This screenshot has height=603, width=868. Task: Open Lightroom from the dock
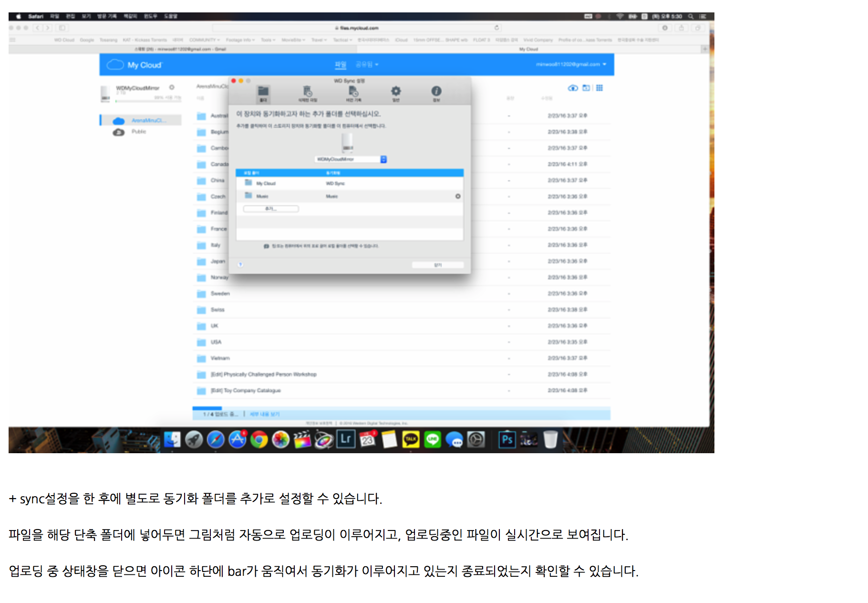pos(346,439)
